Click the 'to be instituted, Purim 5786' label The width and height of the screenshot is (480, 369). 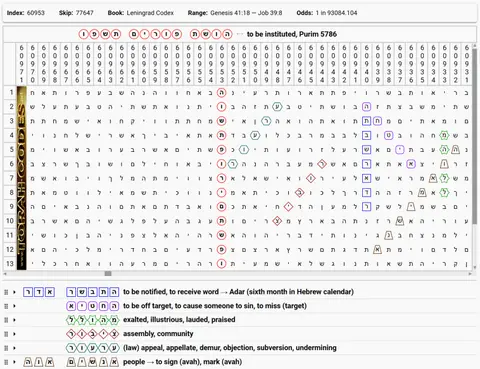[292, 34]
